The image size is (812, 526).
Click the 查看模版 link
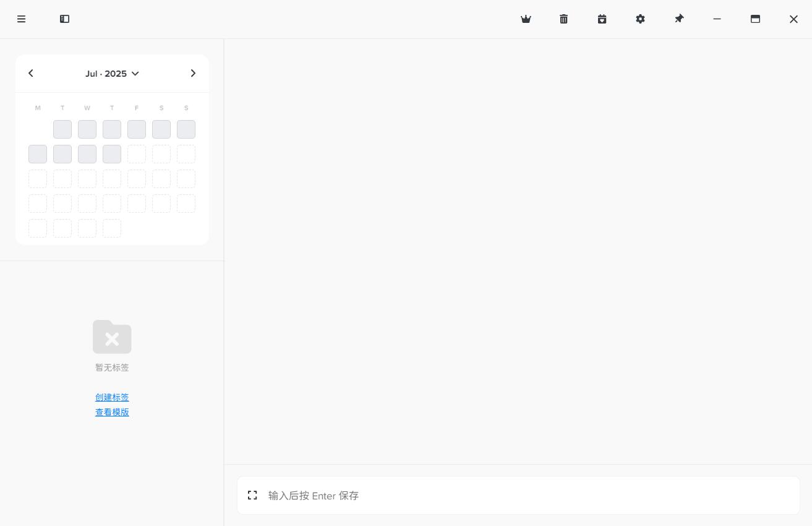(112, 412)
